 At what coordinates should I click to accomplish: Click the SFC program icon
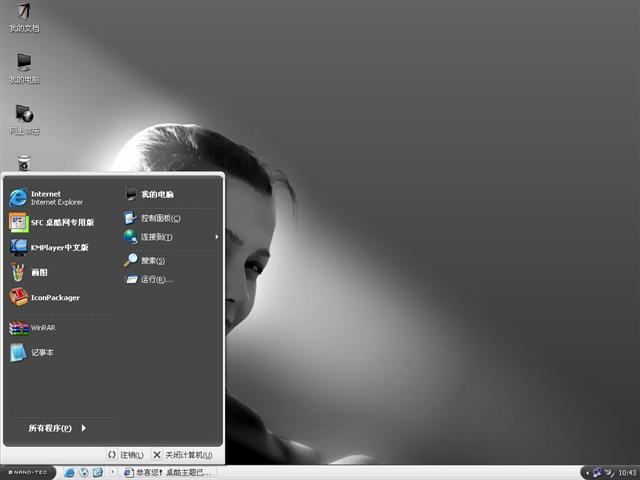click(x=19, y=222)
